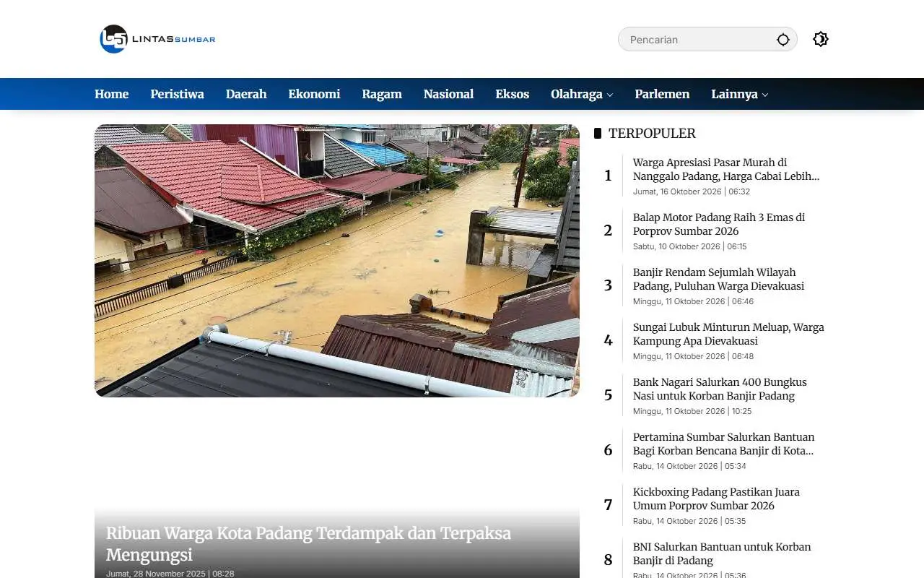Viewport: 924px width, 578px height.
Task: Click date Sabtu, 10 Oktober 2026 | 06:15
Action: 690,246
